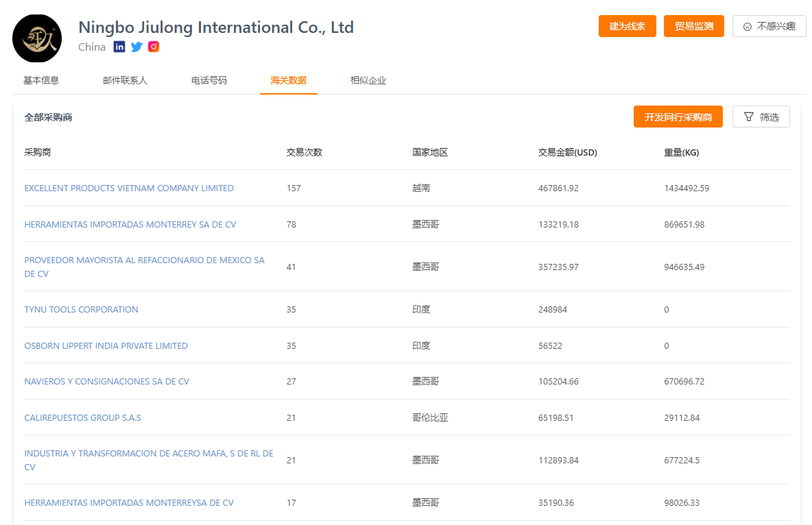The image size is (812, 525).
Task: Click the 重量(KG) column header
Action: click(682, 152)
